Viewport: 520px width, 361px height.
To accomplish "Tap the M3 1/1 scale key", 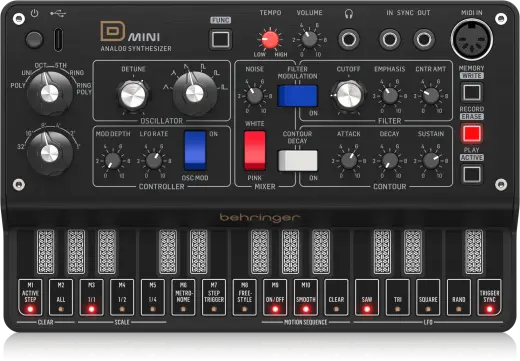I will click(91, 297).
